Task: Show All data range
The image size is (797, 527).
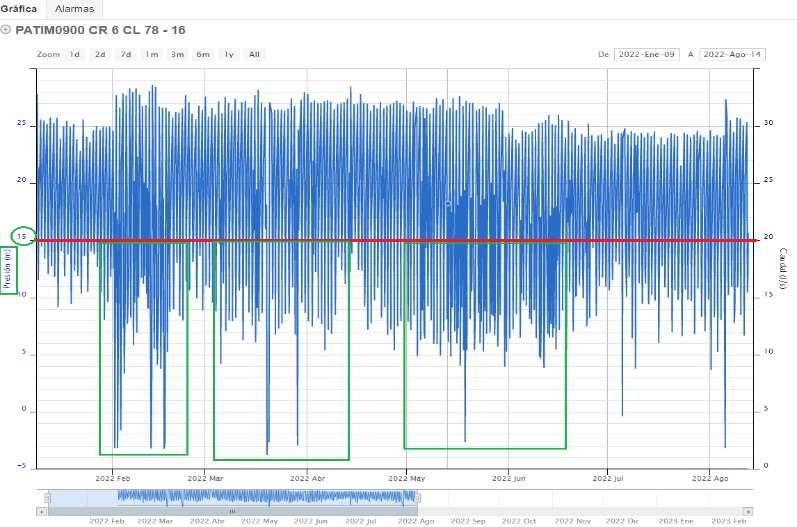Action: click(254, 54)
